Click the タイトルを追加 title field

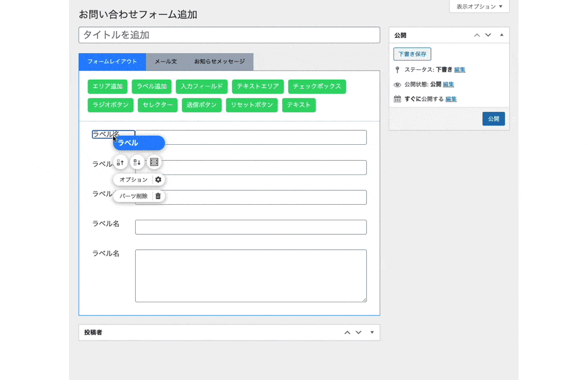point(229,35)
